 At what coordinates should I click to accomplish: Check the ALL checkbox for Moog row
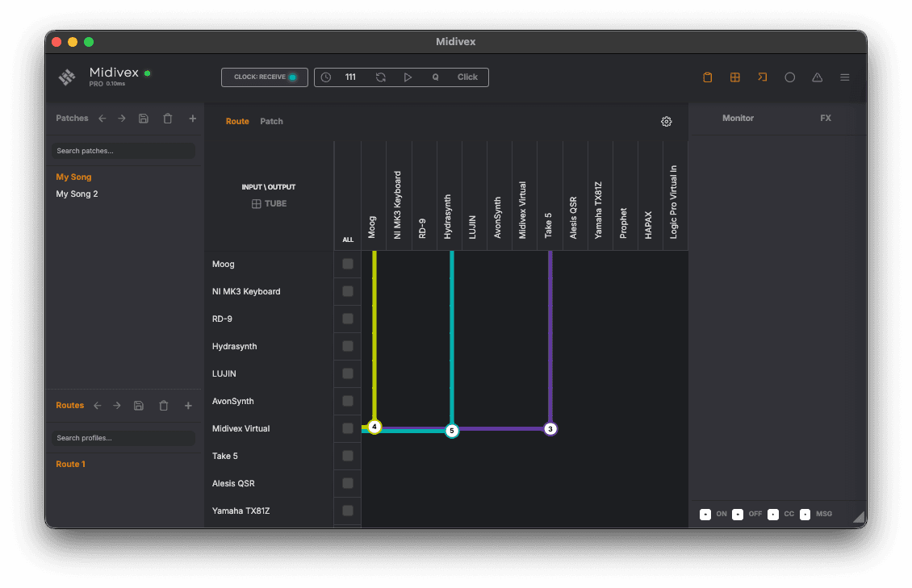coord(347,264)
